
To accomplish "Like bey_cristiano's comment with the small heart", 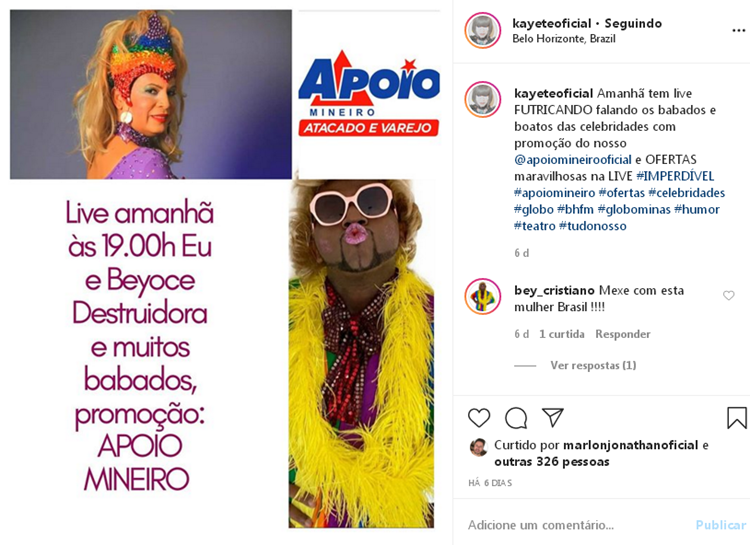I will click(728, 296).
